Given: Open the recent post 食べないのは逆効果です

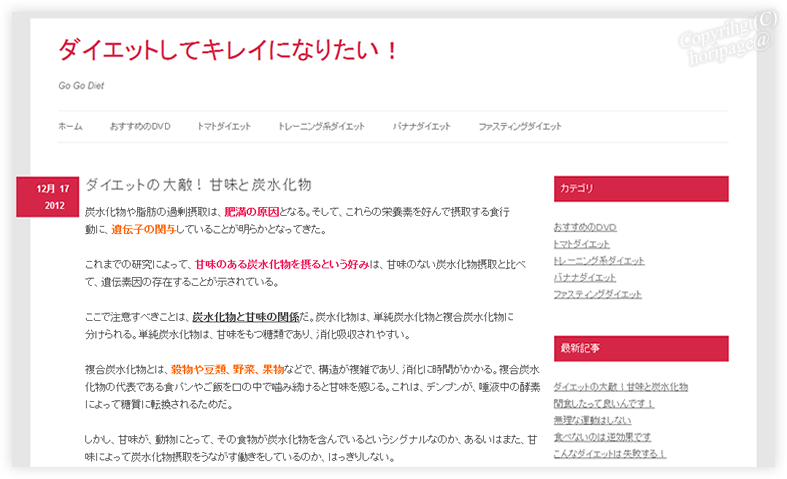Looking at the screenshot, I should click(601, 437).
